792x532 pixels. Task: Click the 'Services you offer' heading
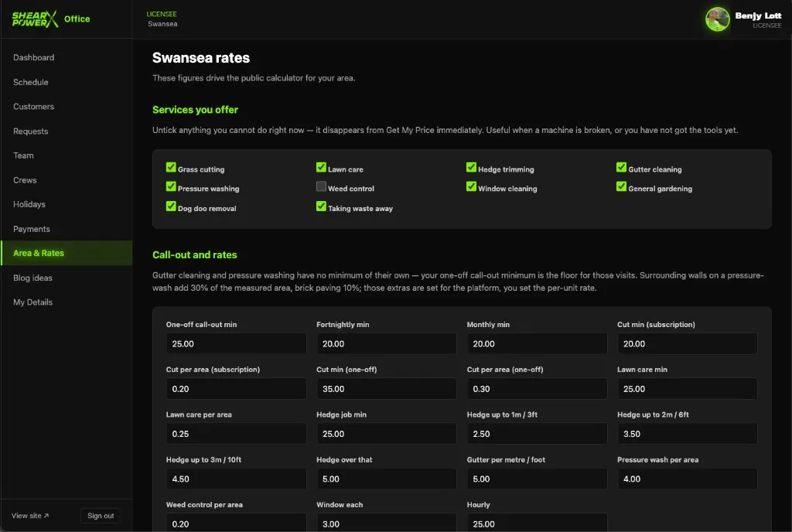[195, 110]
